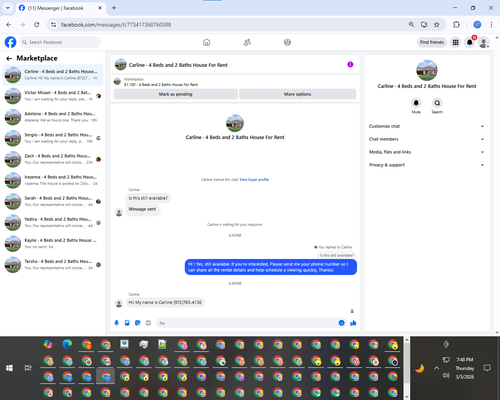The width and height of the screenshot is (500, 400).
Task: Open Copilot from the taskbar
Action: click(x=48, y=344)
